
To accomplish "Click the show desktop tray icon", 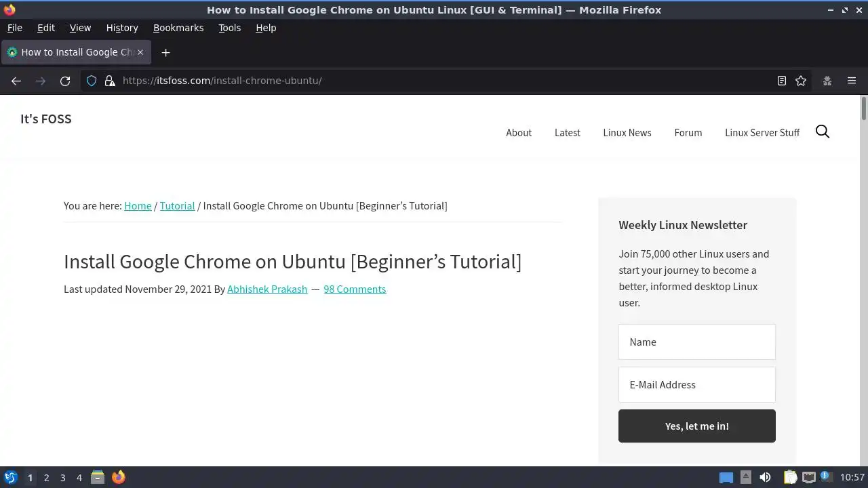I will coord(726,477).
